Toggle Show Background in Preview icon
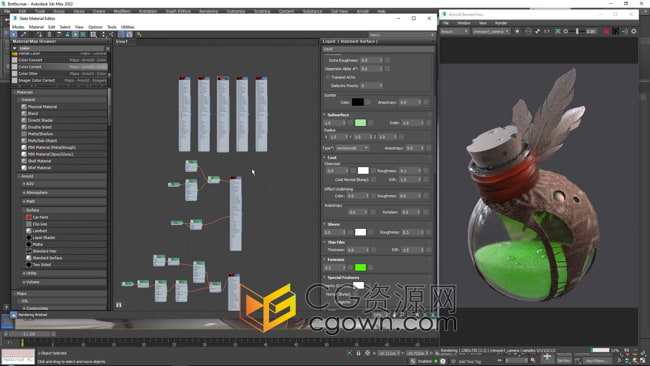The width and height of the screenshot is (650, 366). [83, 34]
